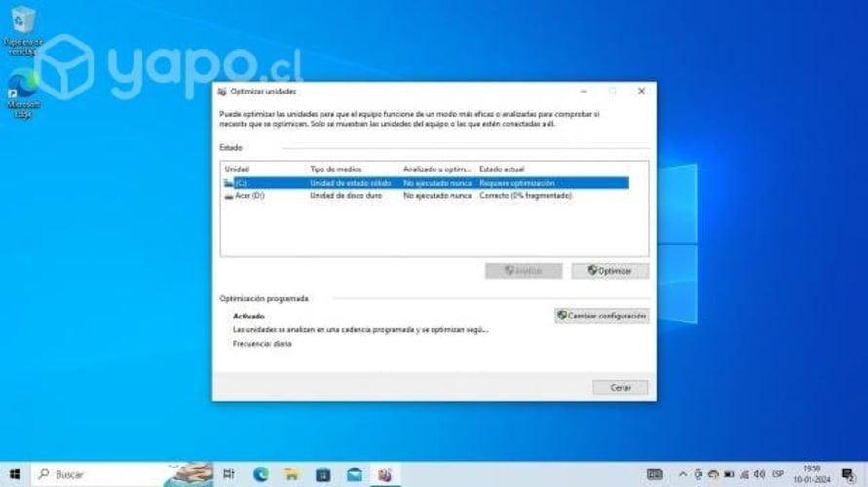Select the (C:) drive icon
This screenshot has width=868, height=487.
[x=229, y=183]
